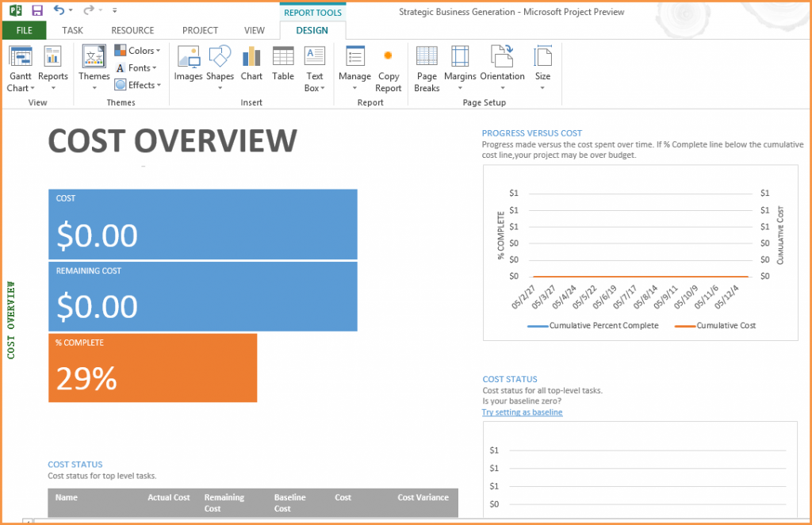Click the 05/12/4 date axis label
Screen dimensions: 812x525
[726, 297]
